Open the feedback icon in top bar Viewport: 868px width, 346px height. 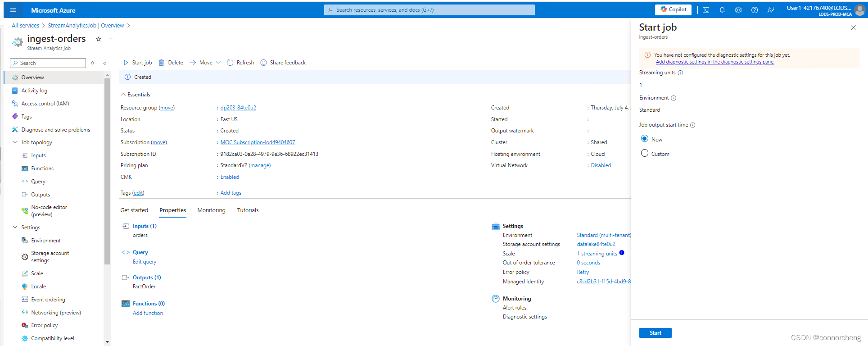[x=771, y=10]
